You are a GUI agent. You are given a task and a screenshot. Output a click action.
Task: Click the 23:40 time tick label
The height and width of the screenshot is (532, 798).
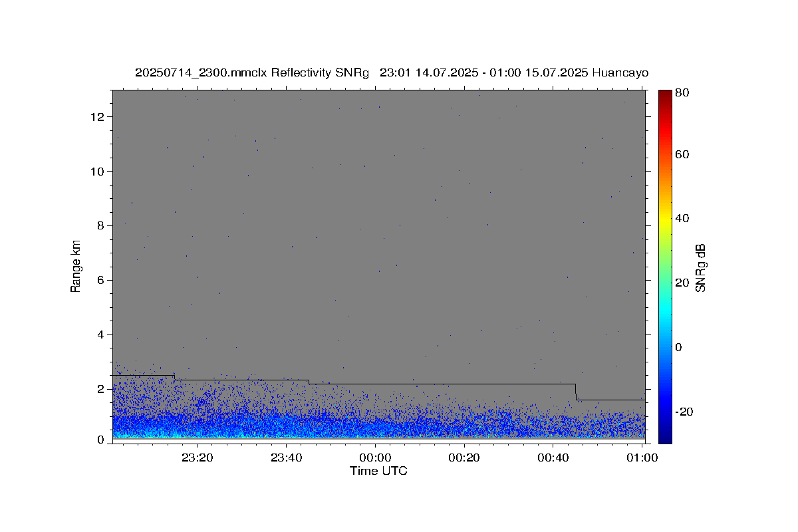click(x=287, y=458)
